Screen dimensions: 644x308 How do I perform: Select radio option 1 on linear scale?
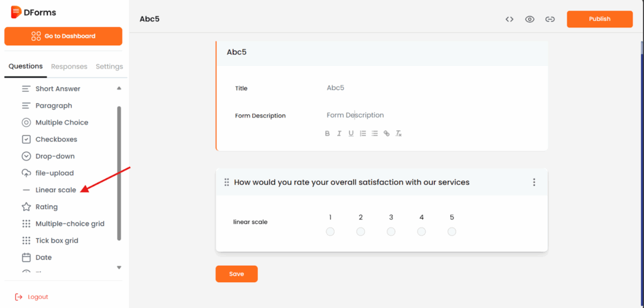330,232
